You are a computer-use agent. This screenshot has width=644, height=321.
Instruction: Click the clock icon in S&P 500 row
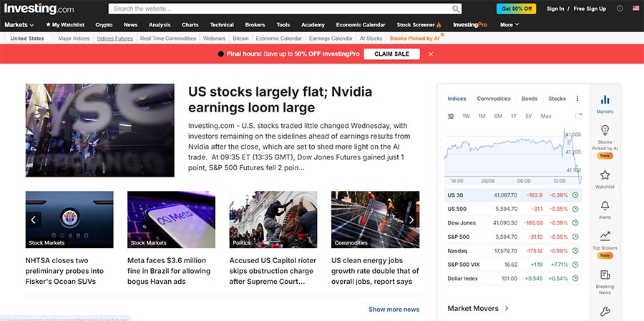pyautogui.click(x=575, y=237)
